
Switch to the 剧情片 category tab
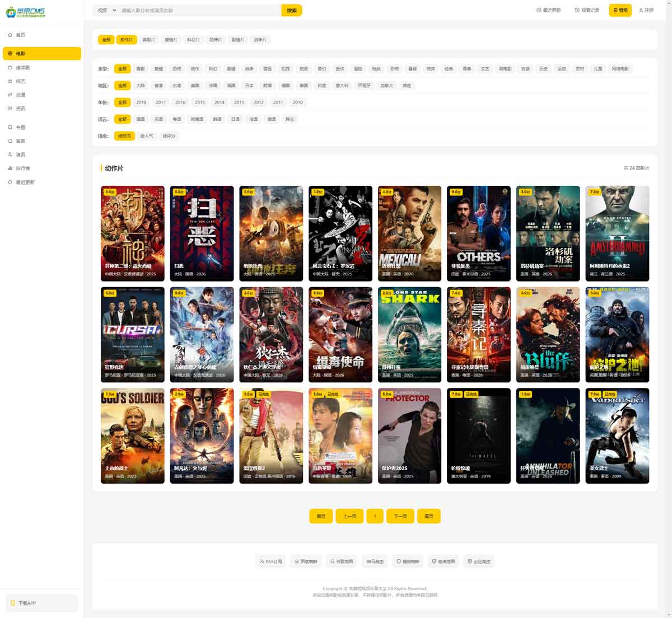[x=238, y=40]
